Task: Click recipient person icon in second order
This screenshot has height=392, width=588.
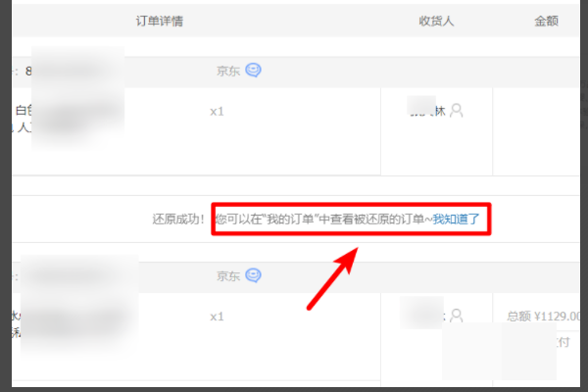Action: coord(457,316)
